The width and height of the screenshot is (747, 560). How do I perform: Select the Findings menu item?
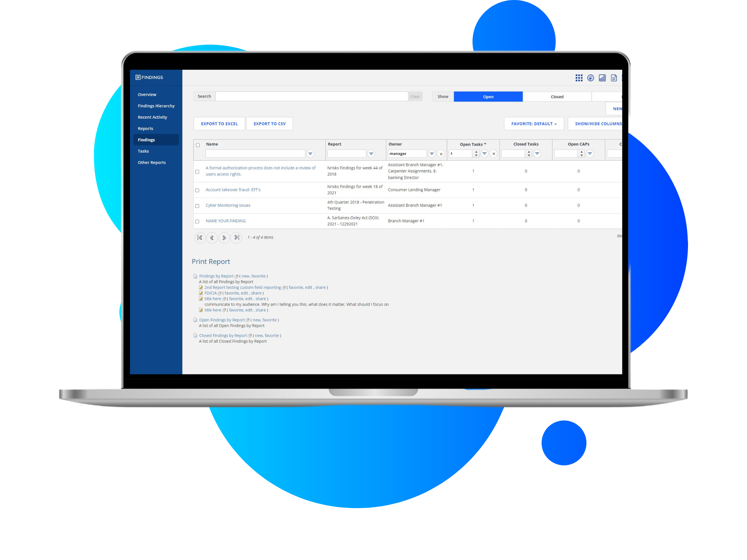[x=147, y=139]
